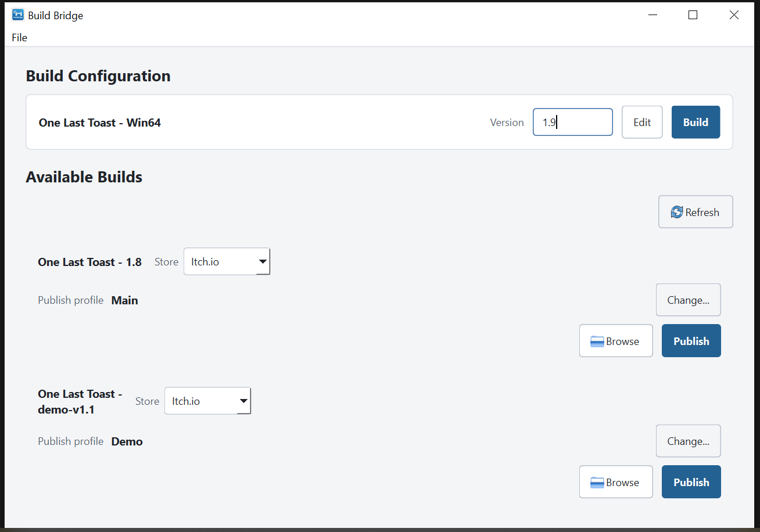This screenshot has height=532, width=760.
Task: Expand the Itch.io arrow on the 1.8 build
Action: coord(263,262)
